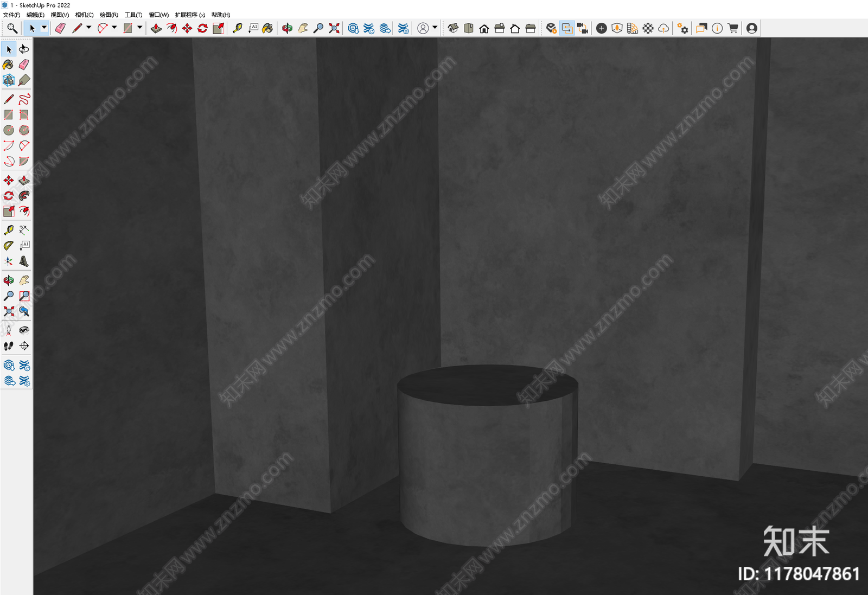Select the Position Camera tool
This screenshot has width=868, height=595.
tap(9, 330)
